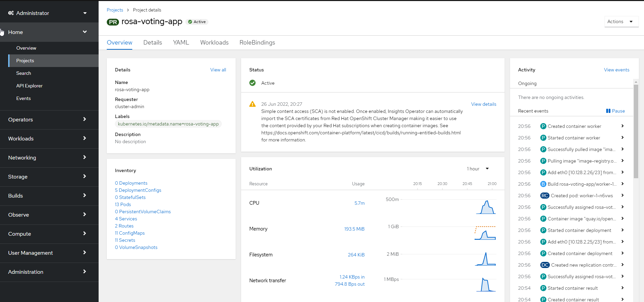Screen dimensions: 644x302
Task: Expand the Operators navigation section
Action: coord(49,119)
